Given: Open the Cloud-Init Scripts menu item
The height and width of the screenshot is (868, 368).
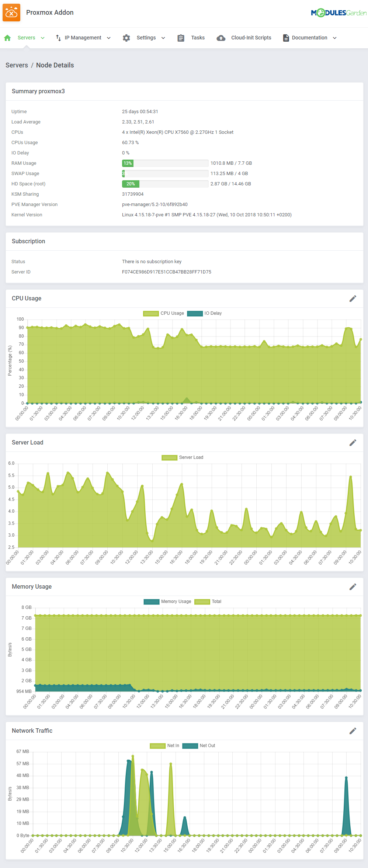Looking at the screenshot, I should (x=251, y=38).
